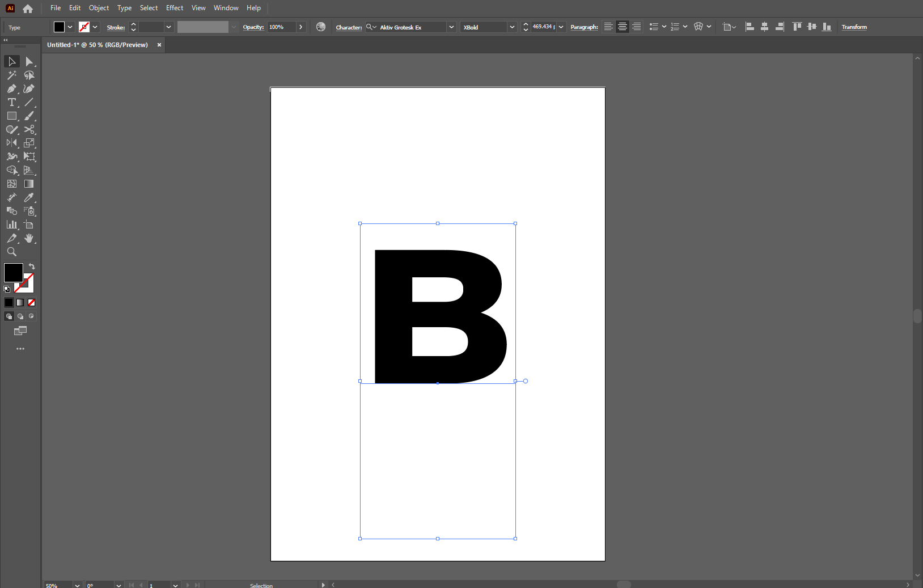The width and height of the screenshot is (923, 588).
Task: Open the Type menu
Action: click(124, 8)
